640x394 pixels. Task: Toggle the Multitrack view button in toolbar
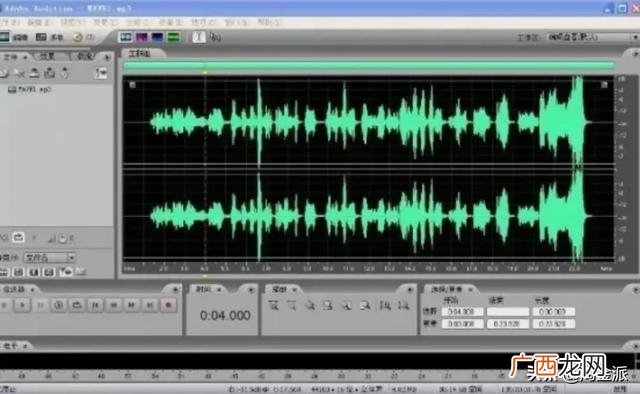pyautogui.click(x=49, y=37)
